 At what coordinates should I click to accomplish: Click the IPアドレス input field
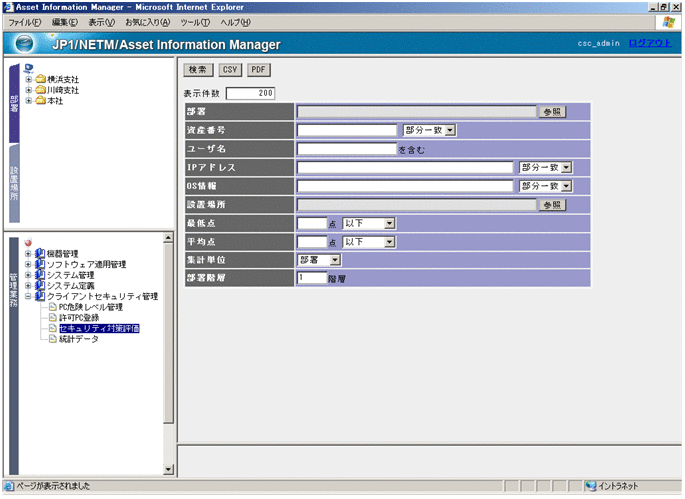(x=404, y=167)
